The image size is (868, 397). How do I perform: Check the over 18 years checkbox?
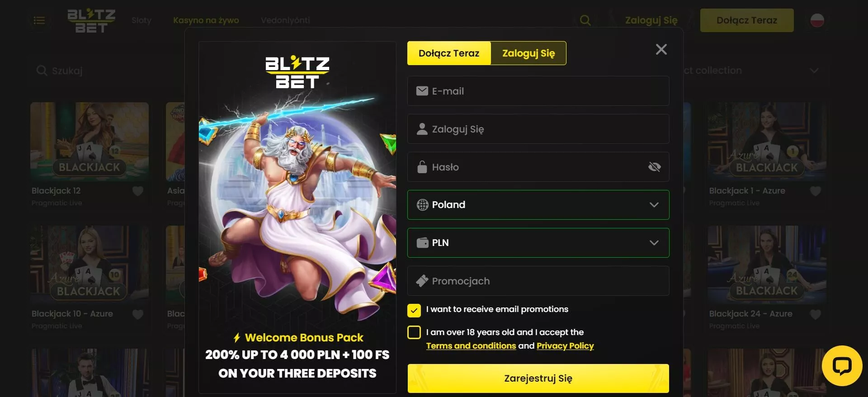(414, 332)
